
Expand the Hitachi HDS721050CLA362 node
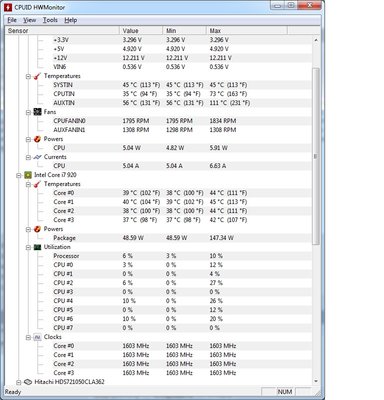pyautogui.click(x=19, y=382)
